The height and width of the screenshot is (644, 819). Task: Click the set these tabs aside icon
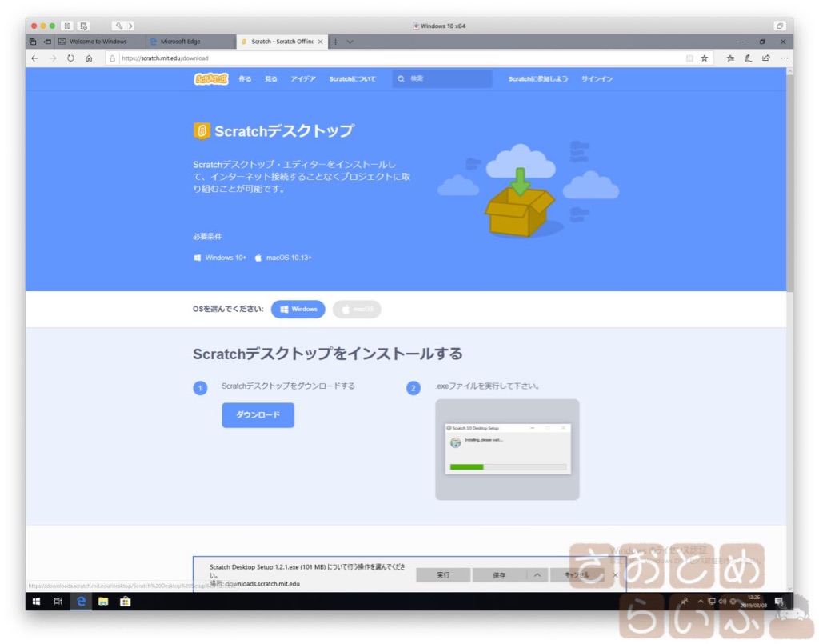(47, 42)
